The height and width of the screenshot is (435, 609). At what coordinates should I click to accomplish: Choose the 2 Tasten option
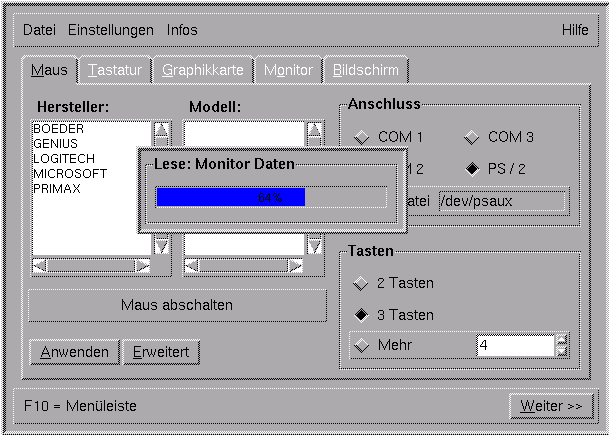coord(361,283)
